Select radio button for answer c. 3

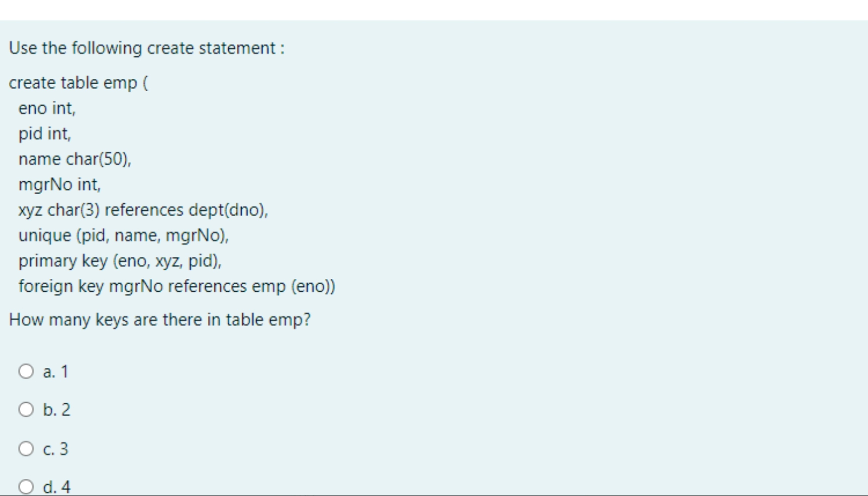click(x=27, y=449)
